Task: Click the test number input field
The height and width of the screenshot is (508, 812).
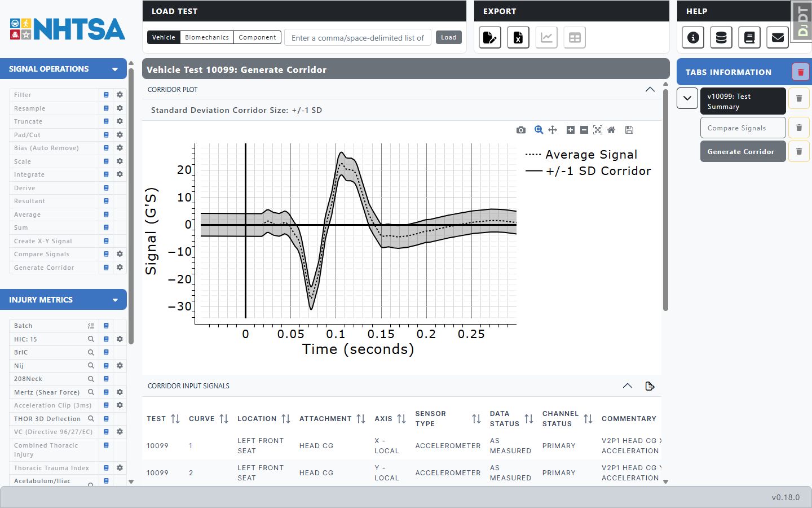Action: coord(358,38)
